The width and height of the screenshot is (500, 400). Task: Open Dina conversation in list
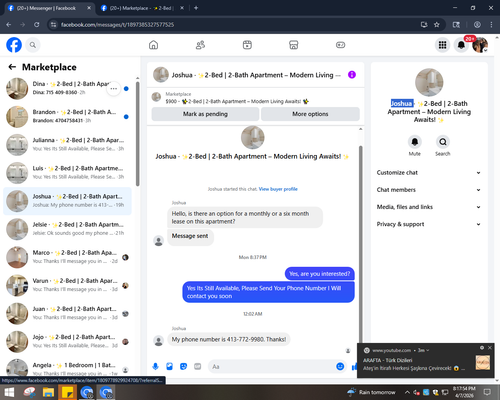67,88
